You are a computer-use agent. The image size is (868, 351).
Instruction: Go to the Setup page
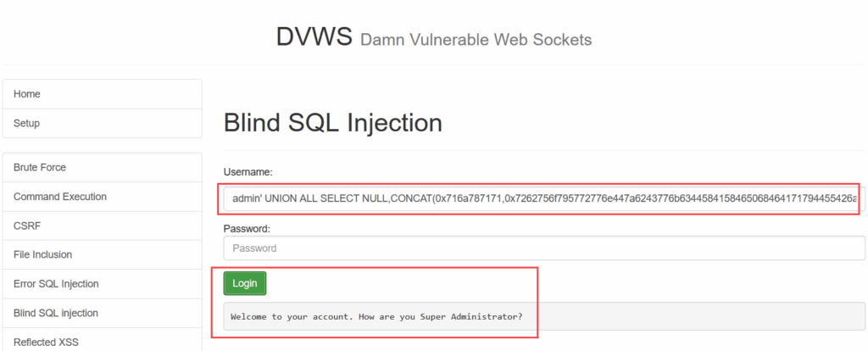click(x=103, y=124)
